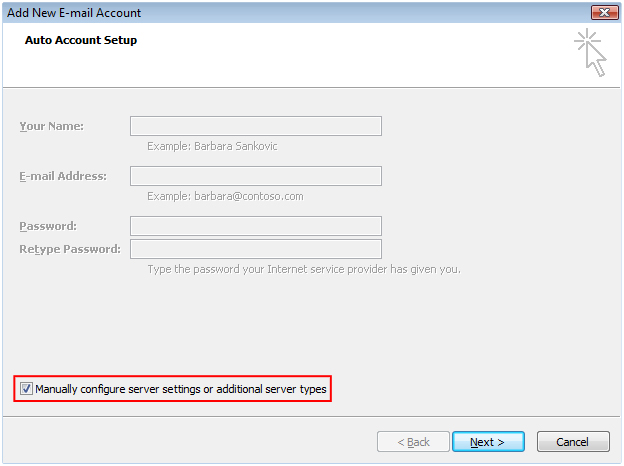The image size is (624, 466).
Task: Click into the Password field
Action: pos(256,226)
